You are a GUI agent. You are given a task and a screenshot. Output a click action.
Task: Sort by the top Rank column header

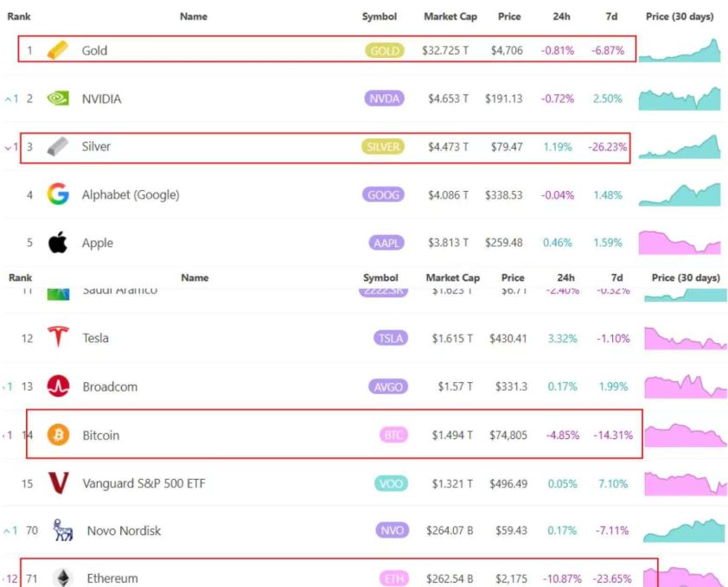pyautogui.click(x=19, y=16)
